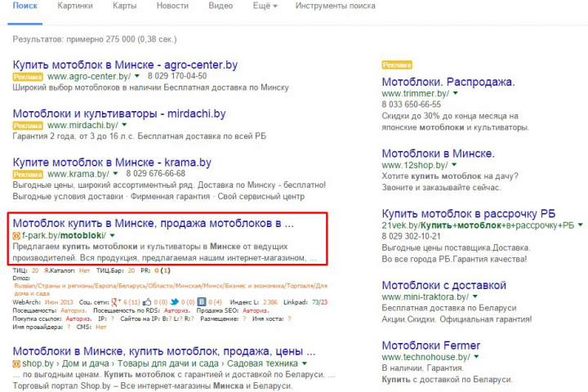This screenshot has height=392, width=588.
Task: Click the '?' next to Размещение
Action: (244, 318)
